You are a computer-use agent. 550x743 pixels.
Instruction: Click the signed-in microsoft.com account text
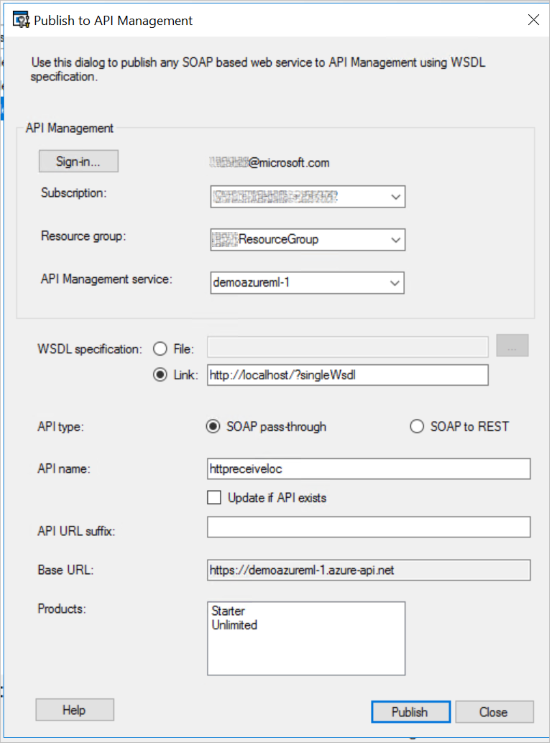(270, 163)
